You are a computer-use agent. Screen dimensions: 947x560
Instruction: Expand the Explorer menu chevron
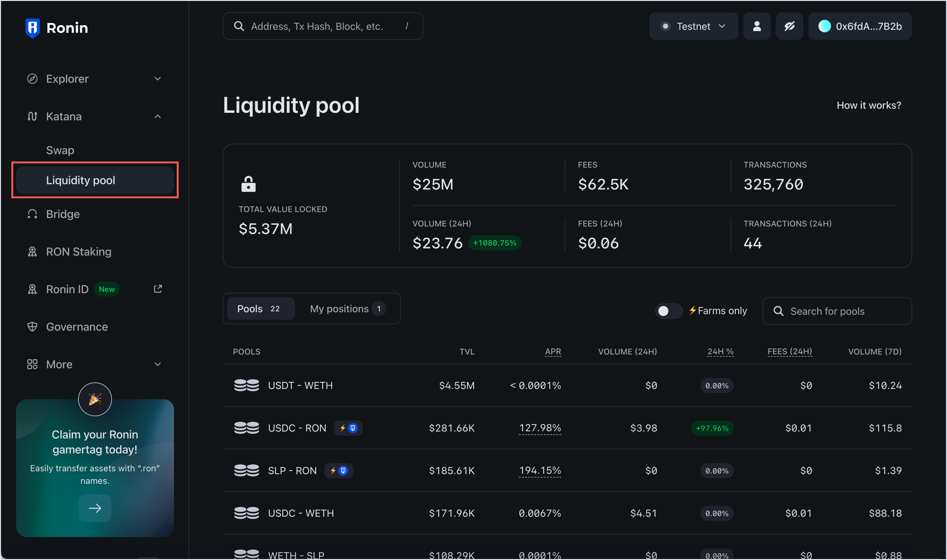[x=158, y=79]
